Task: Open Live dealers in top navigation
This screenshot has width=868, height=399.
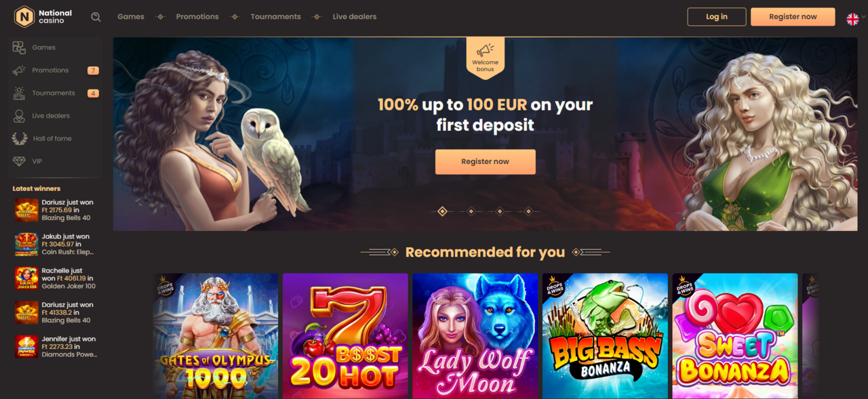Action: (x=354, y=17)
